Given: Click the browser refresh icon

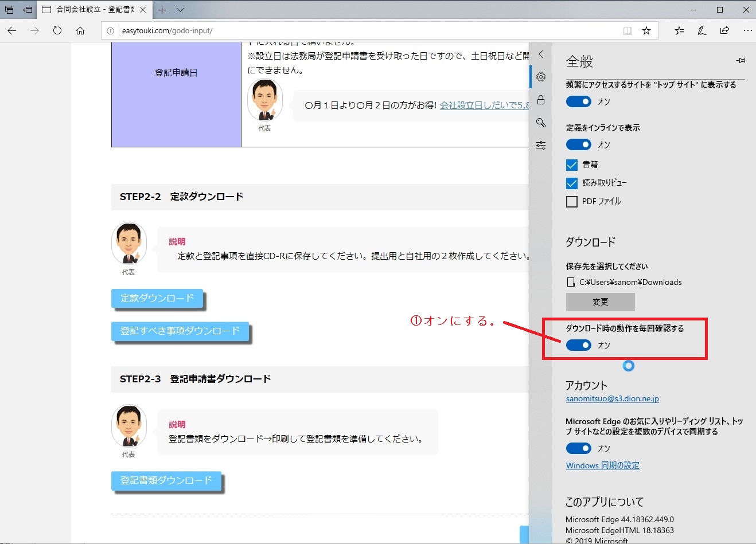Looking at the screenshot, I should pyautogui.click(x=57, y=31).
